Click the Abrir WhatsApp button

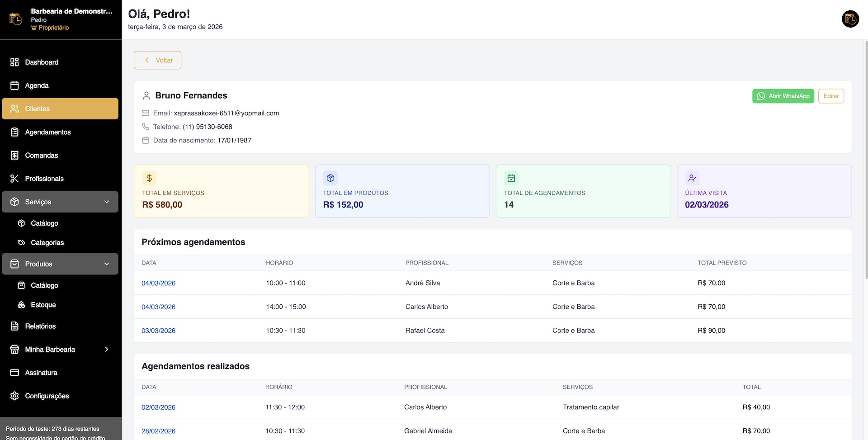click(x=783, y=96)
